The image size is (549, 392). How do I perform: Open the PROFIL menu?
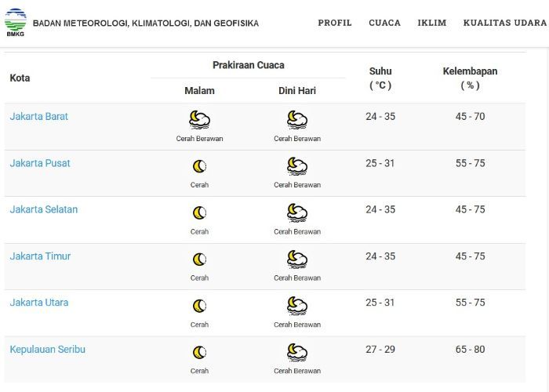[x=335, y=23]
